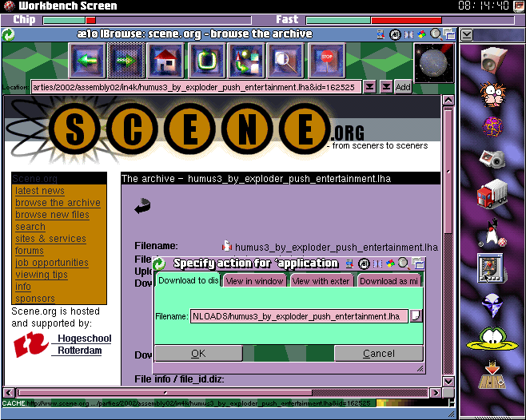Launch the green frog dock icon
This screenshot has height=420, width=526.
coord(492,339)
